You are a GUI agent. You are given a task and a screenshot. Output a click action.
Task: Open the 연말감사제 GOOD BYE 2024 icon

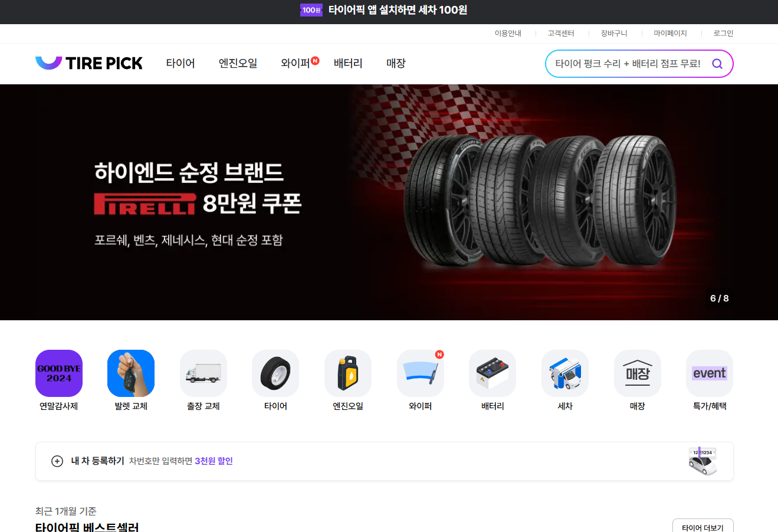tap(59, 373)
